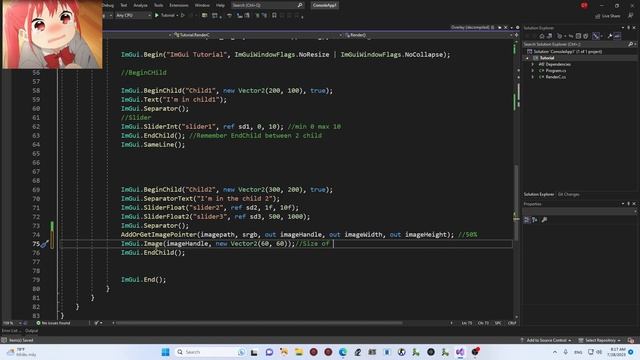640x360 pixels.
Task: Click the Windows Start button
Action: point(165,352)
